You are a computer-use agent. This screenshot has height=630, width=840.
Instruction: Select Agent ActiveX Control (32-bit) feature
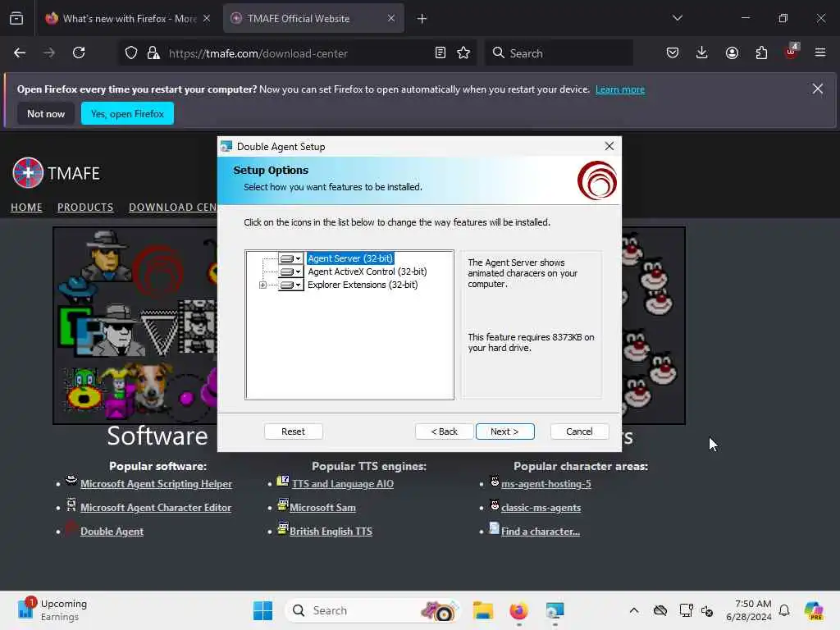(367, 272)
